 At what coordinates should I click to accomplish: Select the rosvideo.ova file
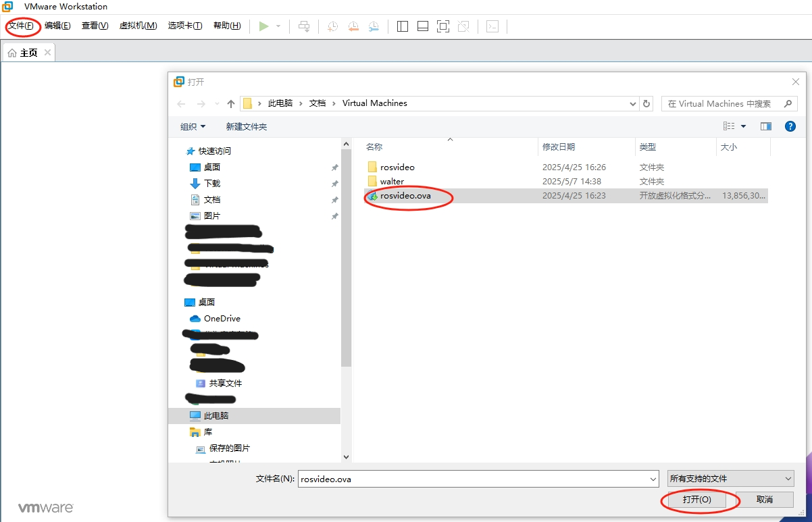(x=405, y=196)
